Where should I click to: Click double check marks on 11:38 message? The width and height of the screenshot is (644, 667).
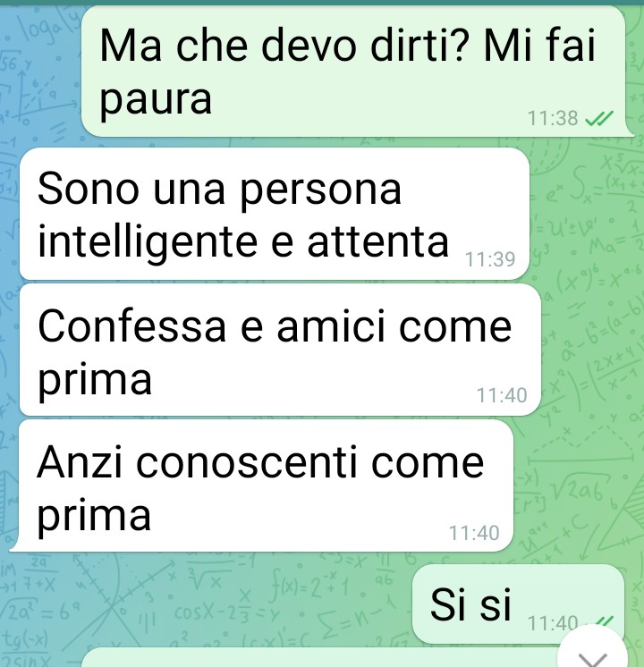click(599, 119)
